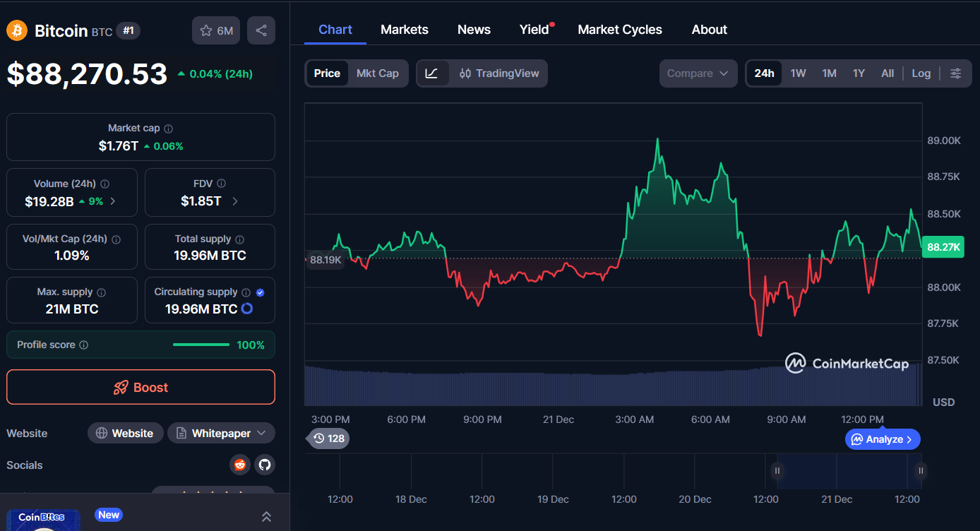980x531 pixels.
Task: Click the $88,270.53 price text
Action: click(88, 74)
